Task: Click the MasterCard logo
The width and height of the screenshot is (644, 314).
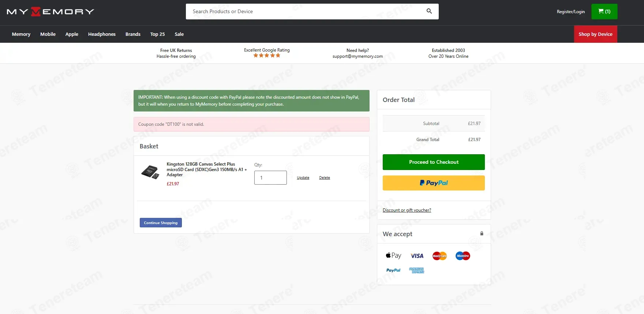Action: (439, 256)
